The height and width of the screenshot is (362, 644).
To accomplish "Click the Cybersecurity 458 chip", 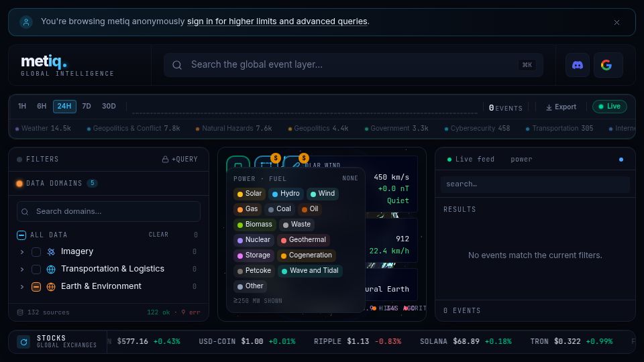I will [477, 129].
